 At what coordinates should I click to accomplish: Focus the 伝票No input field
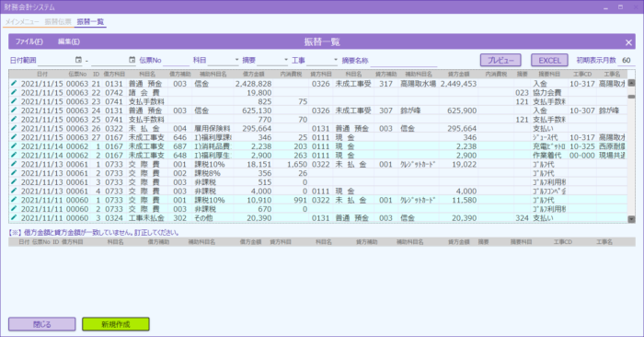[177, 61]
